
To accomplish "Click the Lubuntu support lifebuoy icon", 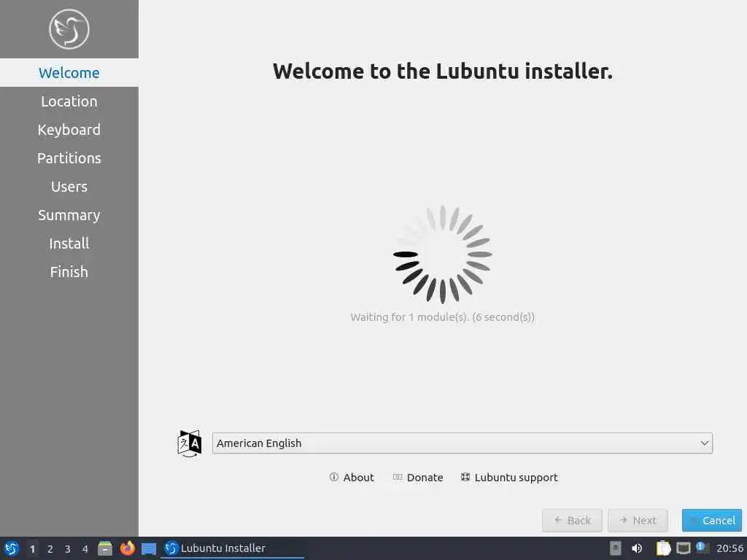I will 465,477.
